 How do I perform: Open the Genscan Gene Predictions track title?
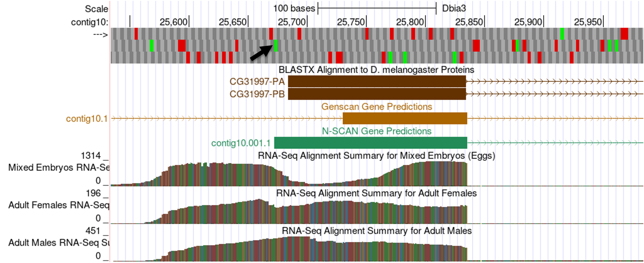tap(377, 107)
